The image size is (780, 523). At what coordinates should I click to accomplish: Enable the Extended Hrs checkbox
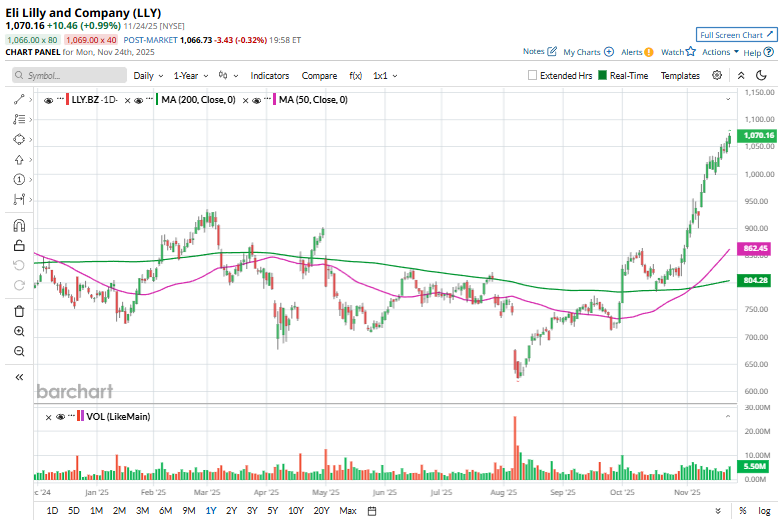533,76
